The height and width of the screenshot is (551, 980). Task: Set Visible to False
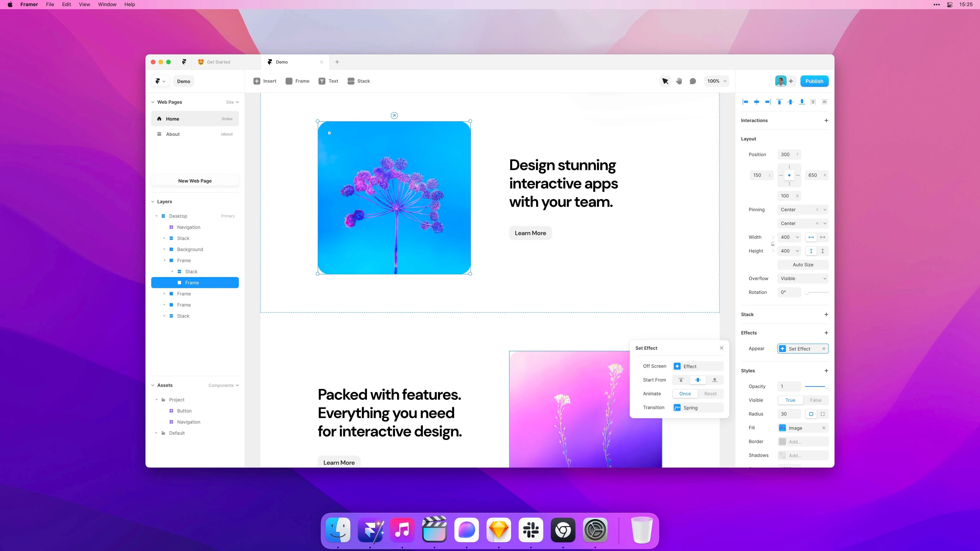pyautogui.click(x=815, y=400)
